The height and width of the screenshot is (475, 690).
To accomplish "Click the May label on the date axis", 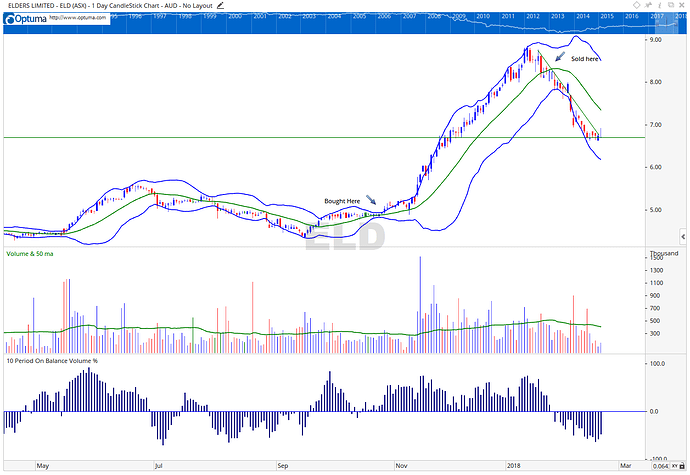I will point(43,465).
